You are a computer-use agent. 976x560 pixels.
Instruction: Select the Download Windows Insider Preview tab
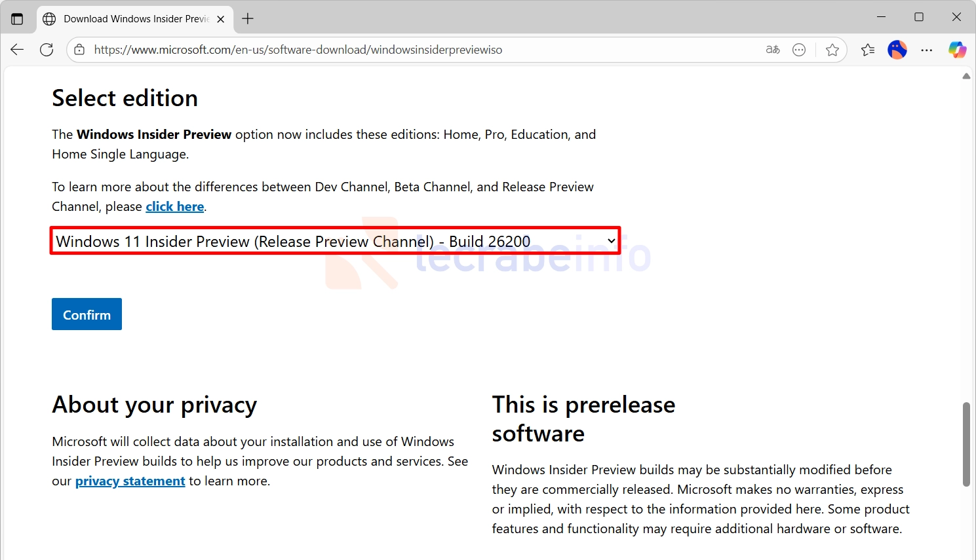134,19
